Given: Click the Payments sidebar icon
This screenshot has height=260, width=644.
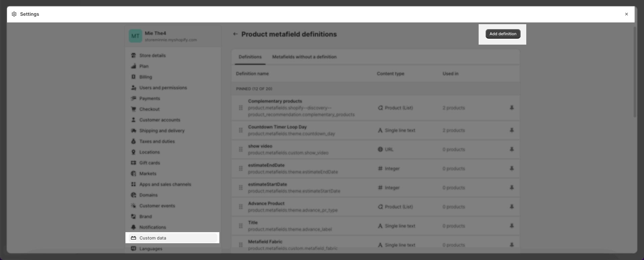Looking at the screenshot, I should pyautogui.click(x=133, y=98).
